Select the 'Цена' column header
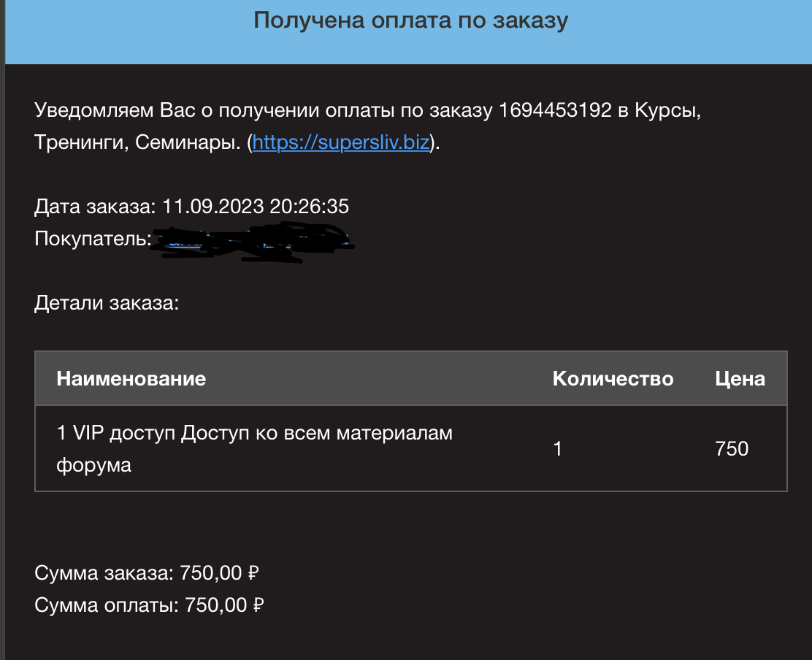This screenshot has width=812, height=660. (x=740, y=378)
